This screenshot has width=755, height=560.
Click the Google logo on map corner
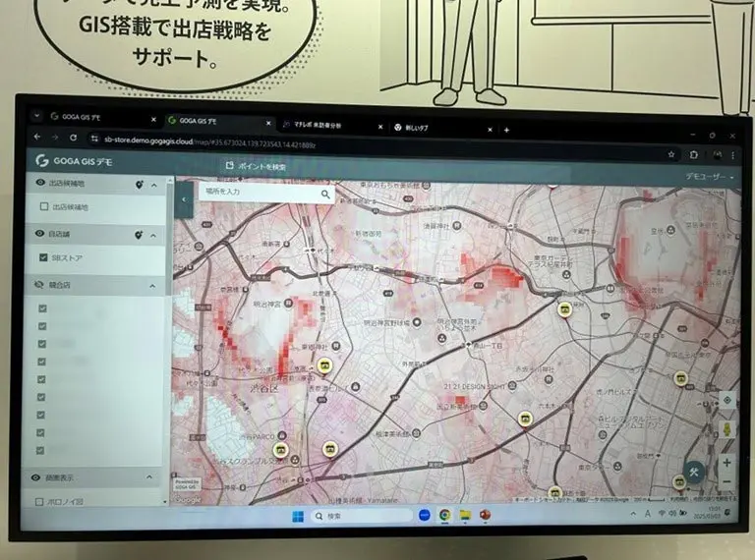[x=188, y=500]
